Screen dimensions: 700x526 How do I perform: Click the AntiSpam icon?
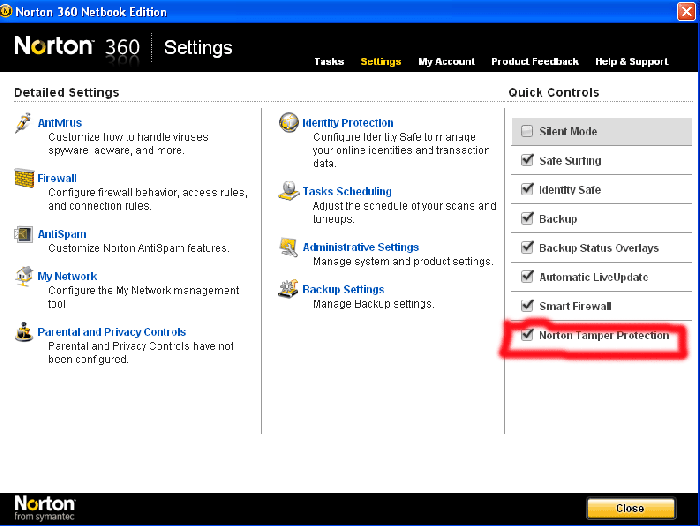point(23,234)
